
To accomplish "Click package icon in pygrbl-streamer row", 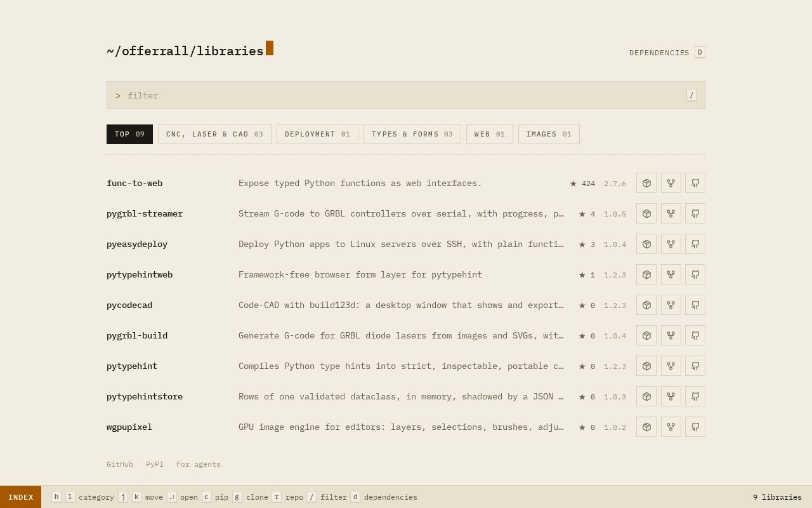I will (646, 213).
